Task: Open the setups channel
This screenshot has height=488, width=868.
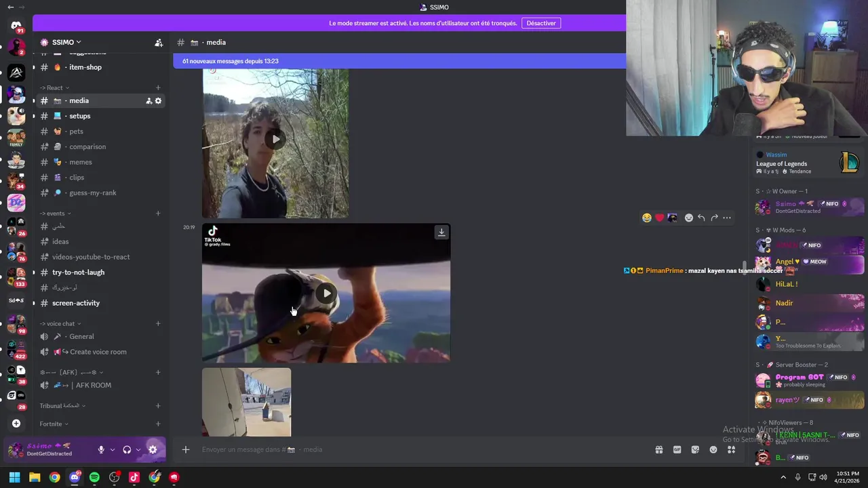Action: coord(100,116)
